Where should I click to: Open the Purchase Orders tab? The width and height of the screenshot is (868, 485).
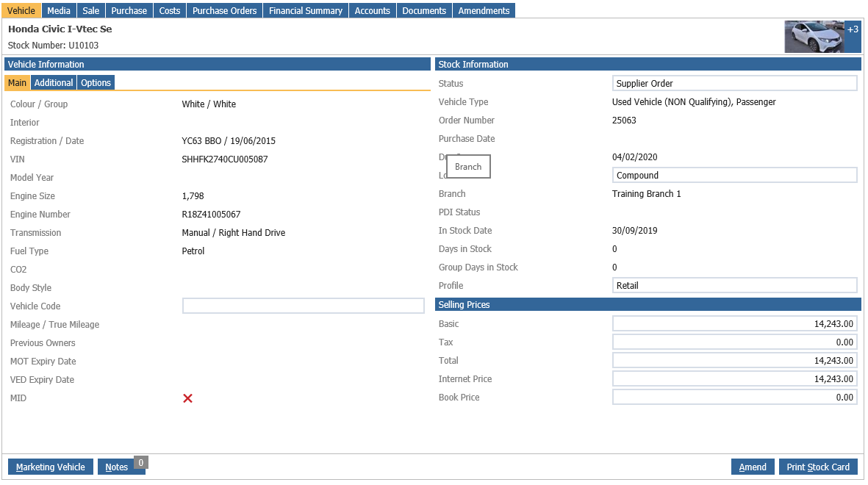click(x=224, y=10)
